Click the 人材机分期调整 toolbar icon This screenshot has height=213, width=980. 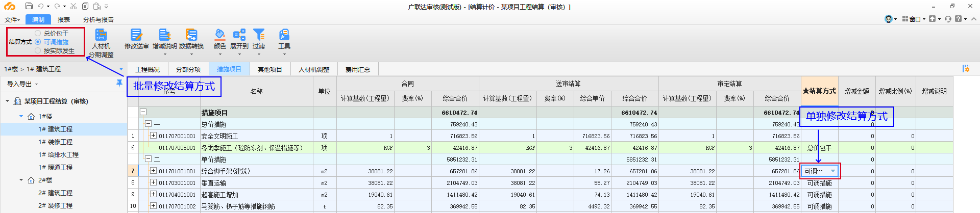pyautogui.click(x=101, y=36)
